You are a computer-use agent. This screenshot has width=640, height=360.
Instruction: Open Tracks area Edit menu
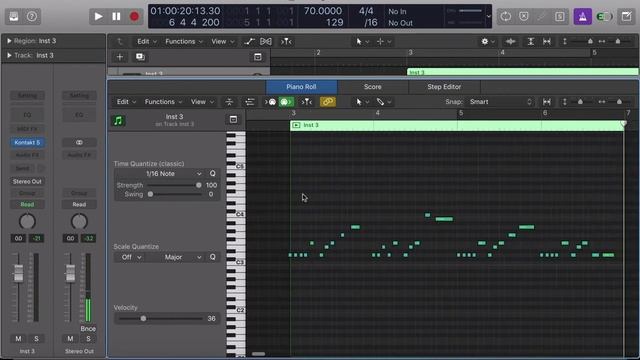[x=146, y=41]
